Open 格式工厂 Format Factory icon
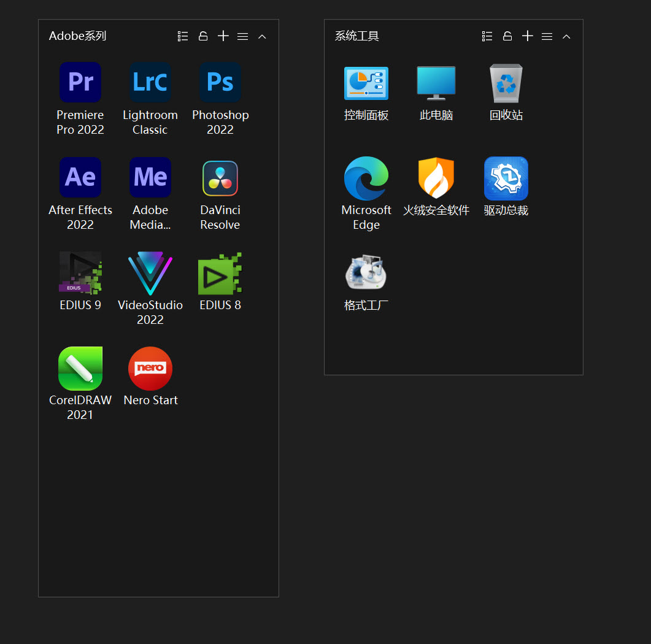Screen dimensions: 651x644 pos(366,272)
